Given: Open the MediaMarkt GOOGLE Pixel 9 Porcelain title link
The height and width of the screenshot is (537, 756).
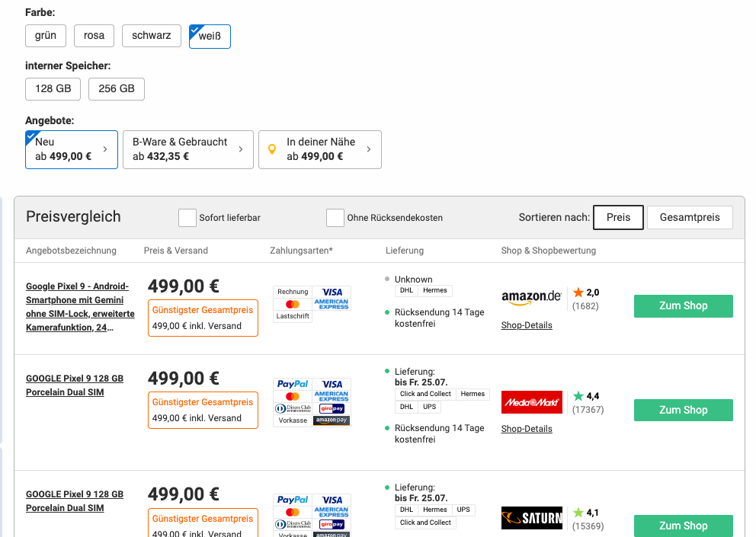Looking at the screenshot, I should tap(75, 385).
